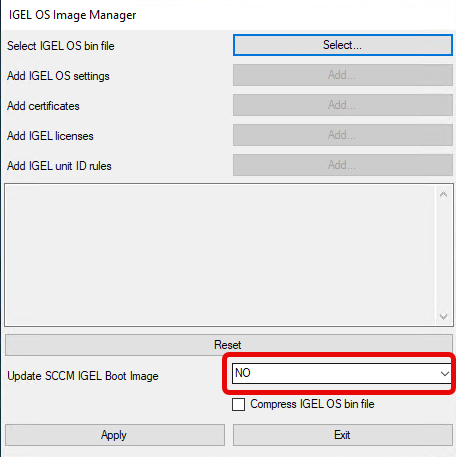Click the 'Add certificates' label
Image resolution: width=456 pixels, height=457 pixels.
click(43, 106)
